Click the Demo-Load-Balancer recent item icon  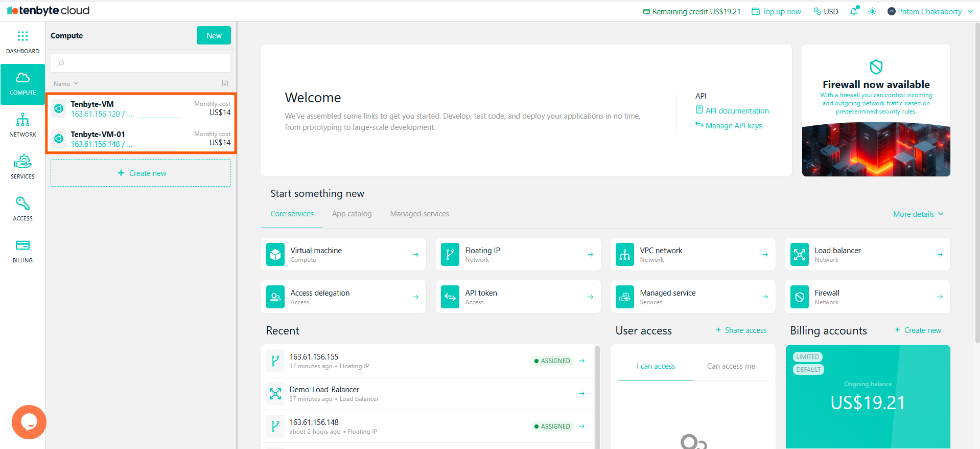[x=275, y=393]
